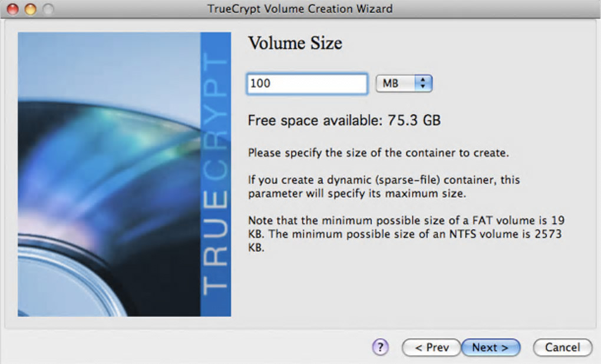601x364 pixels.
Task: Click the vertical TRUECRYPT logo strip
Action: (x=216, y=174)
